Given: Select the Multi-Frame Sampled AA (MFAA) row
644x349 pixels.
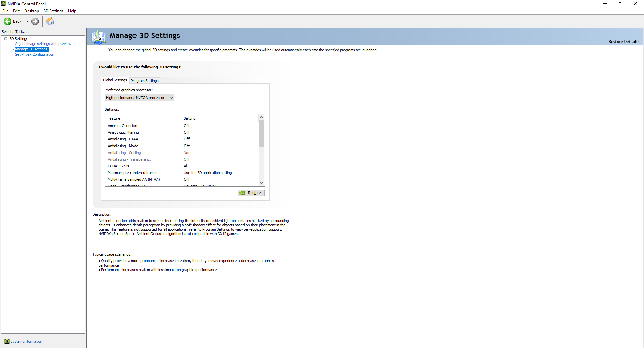Looking at the screenshot, I should [182, 179].
